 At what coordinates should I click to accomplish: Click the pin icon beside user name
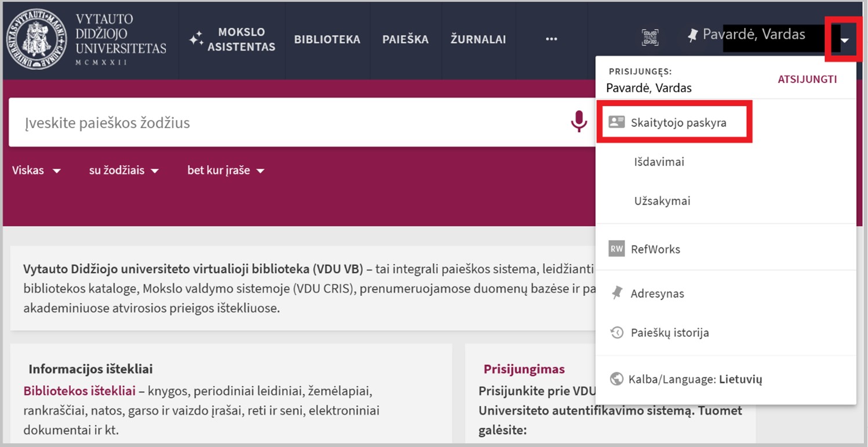692,35
